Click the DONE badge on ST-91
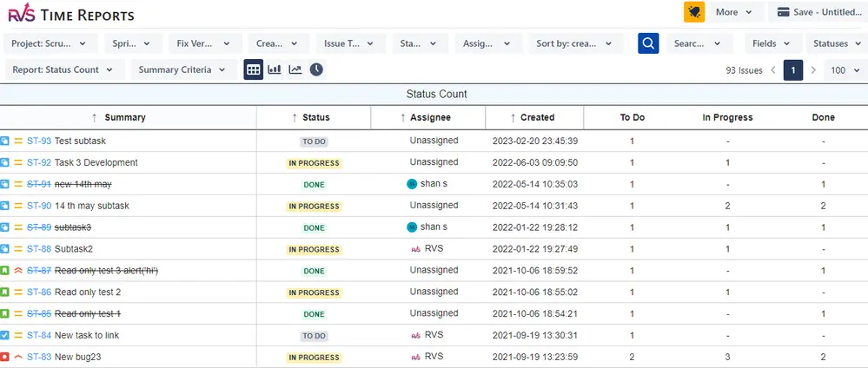This screenshot has height=368, width=868. (x=314, y=185)
